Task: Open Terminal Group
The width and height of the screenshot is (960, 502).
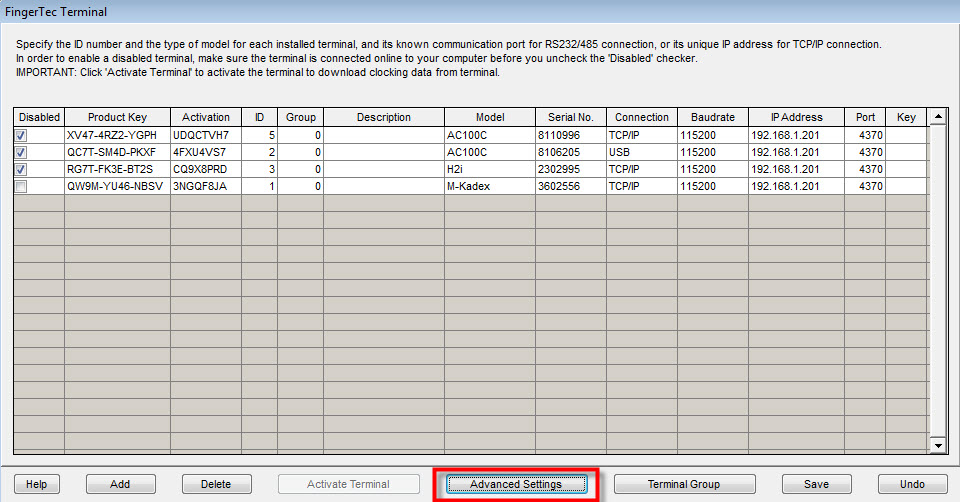Action: point(684,484)
